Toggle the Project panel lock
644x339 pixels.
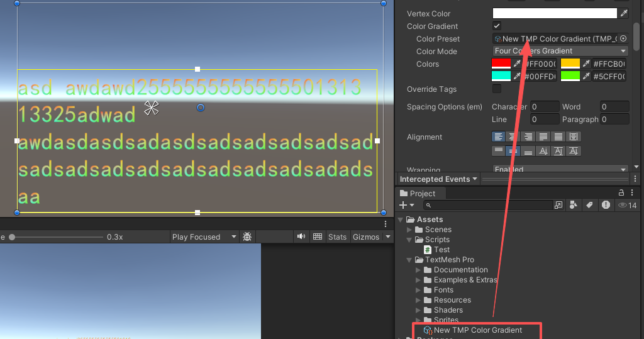pos(621,192)
